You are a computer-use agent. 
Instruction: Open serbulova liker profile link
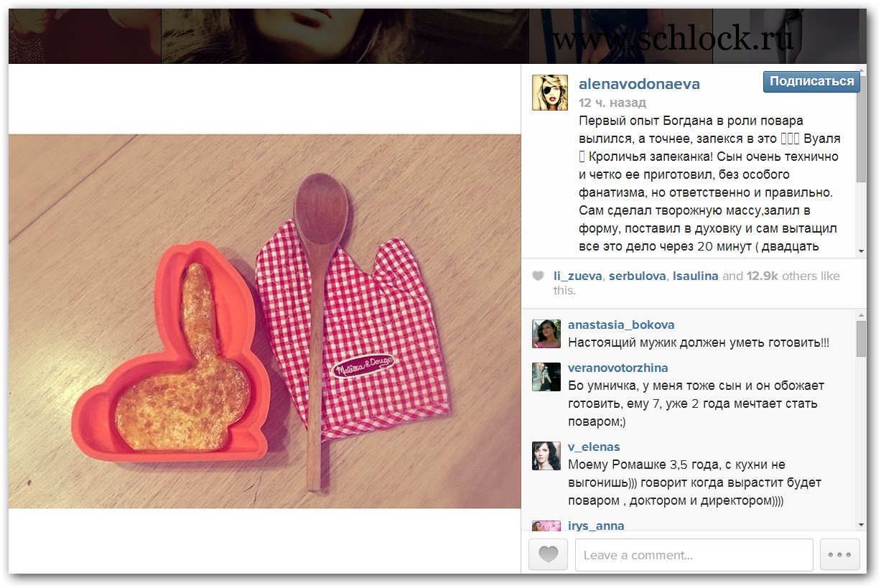pos(638,276)
